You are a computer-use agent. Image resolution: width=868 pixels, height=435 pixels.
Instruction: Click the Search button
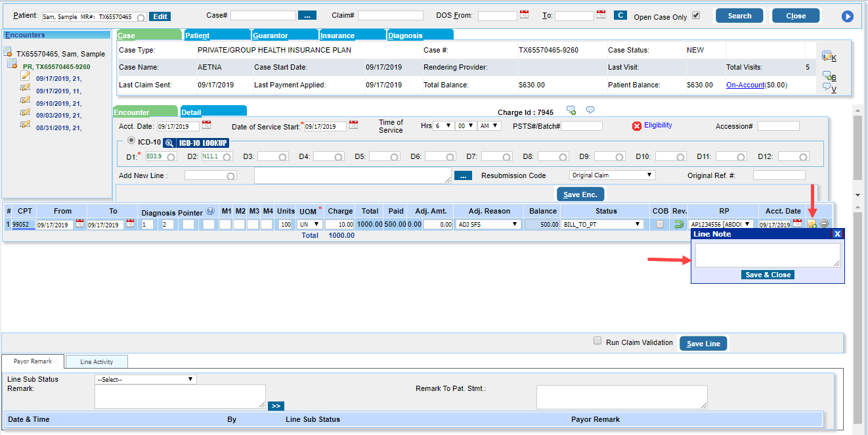pos(739,16)
